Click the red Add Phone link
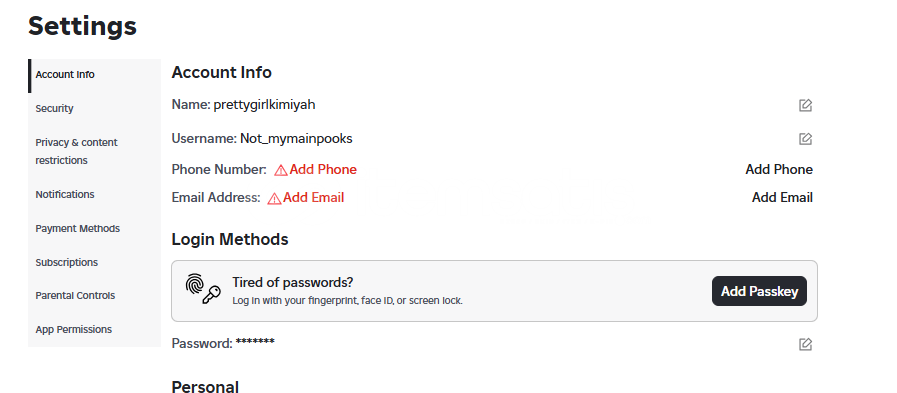897x393 pixels. [323, 169]
